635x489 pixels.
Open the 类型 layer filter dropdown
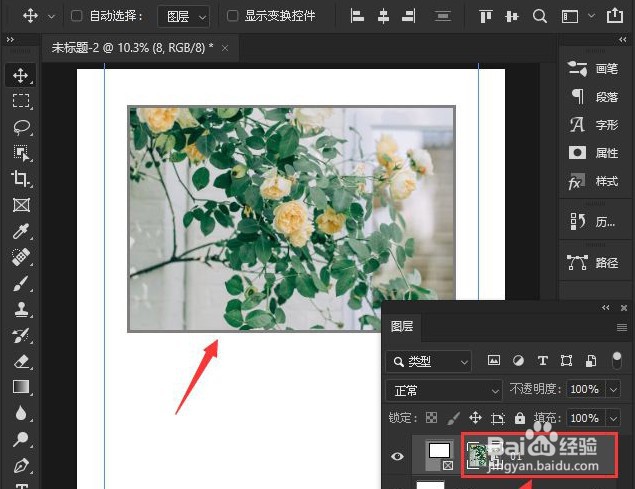(x=428, y=361)
